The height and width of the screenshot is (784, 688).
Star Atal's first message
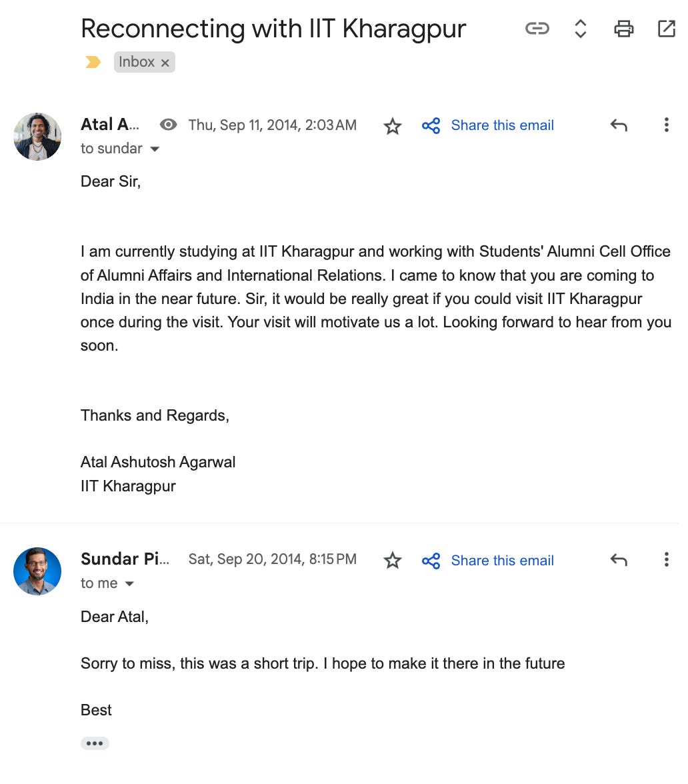point(393,125)
